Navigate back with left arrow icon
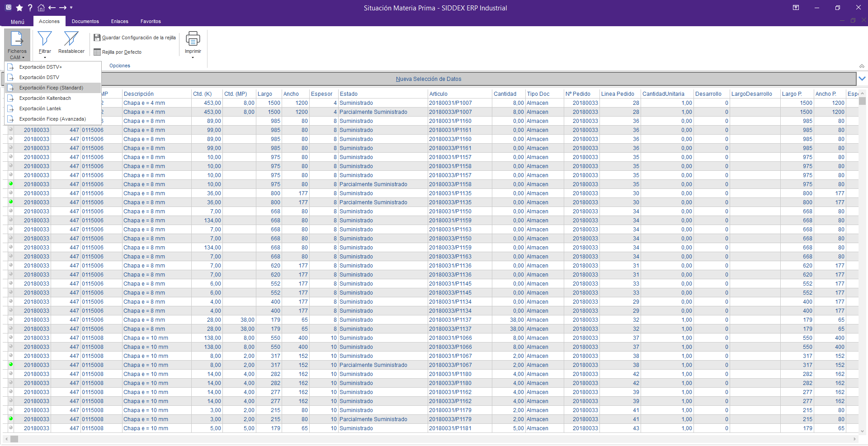Screen dimensions: 868x446 point(52,8)
